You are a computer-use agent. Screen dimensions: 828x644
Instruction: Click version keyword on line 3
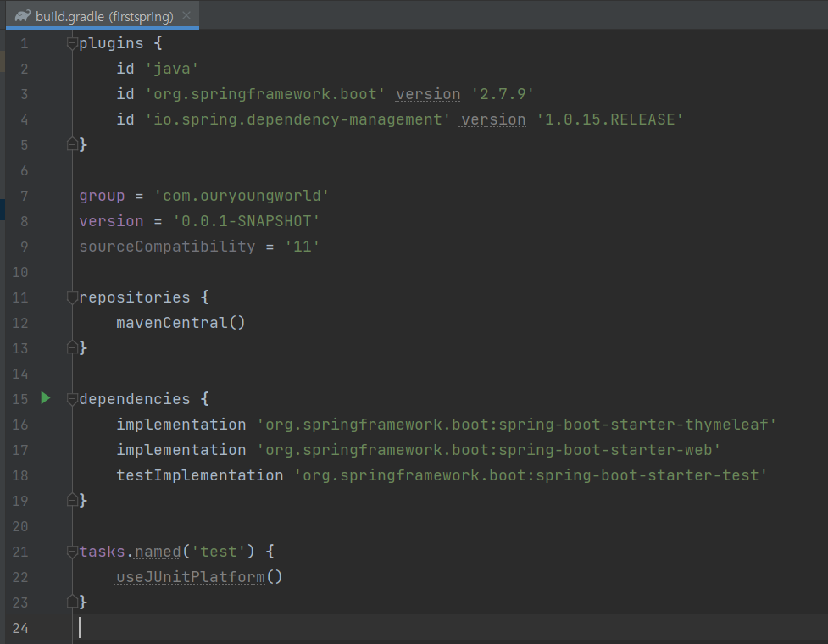point(428,95)
